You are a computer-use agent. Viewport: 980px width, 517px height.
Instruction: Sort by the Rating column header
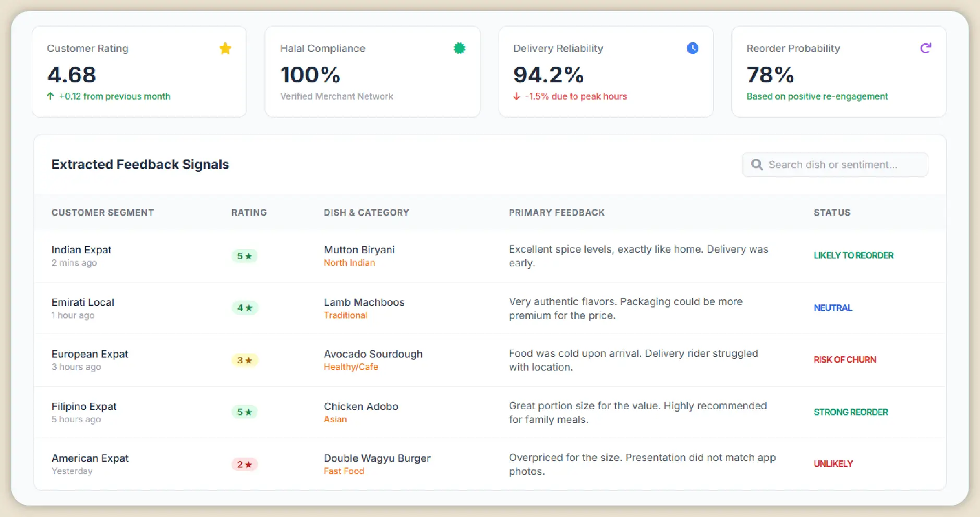coord(249,213)
